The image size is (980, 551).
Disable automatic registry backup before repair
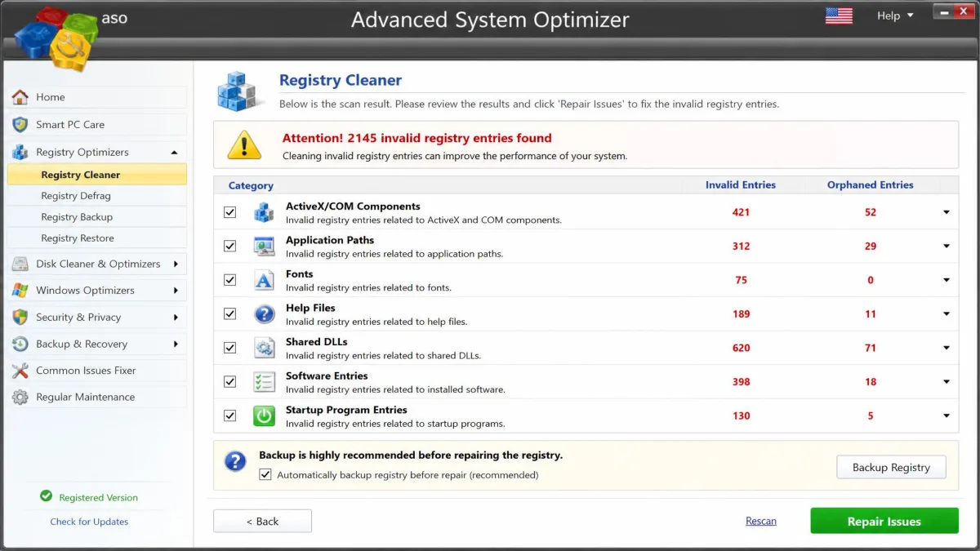point(265,474)
